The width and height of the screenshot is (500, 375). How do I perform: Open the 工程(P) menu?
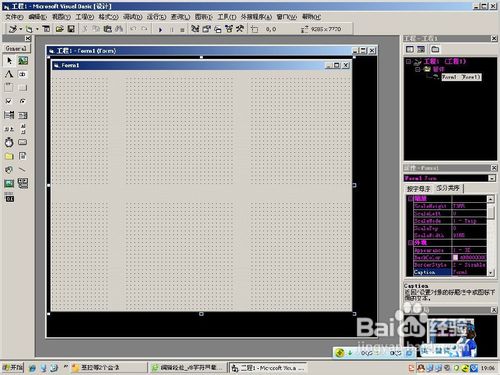tap(84, 17)
